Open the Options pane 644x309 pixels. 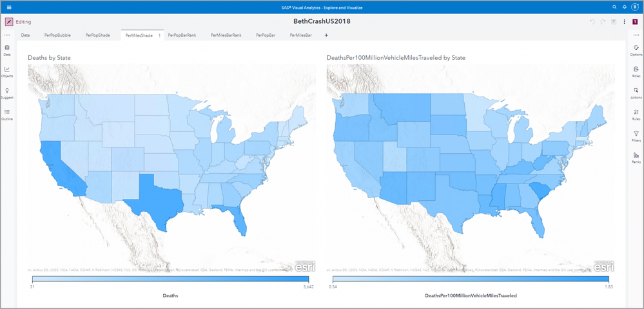[636, 50]
